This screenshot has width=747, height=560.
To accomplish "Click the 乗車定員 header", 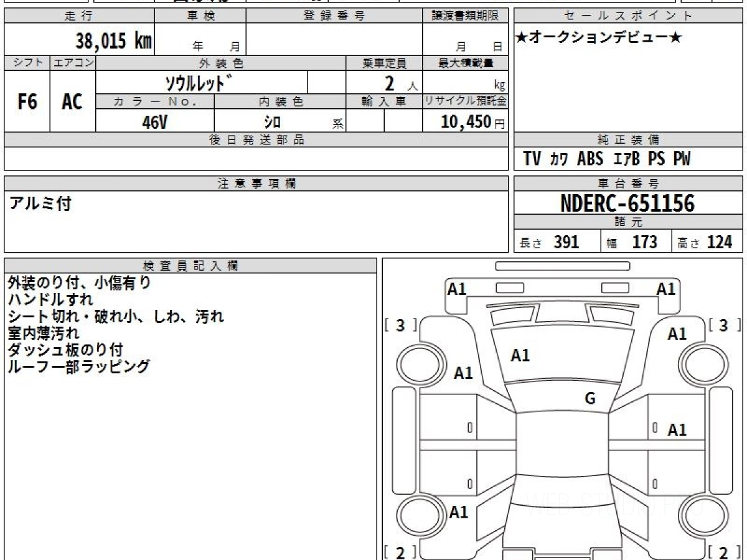I will pyautogui.click(x=384, y=63).
